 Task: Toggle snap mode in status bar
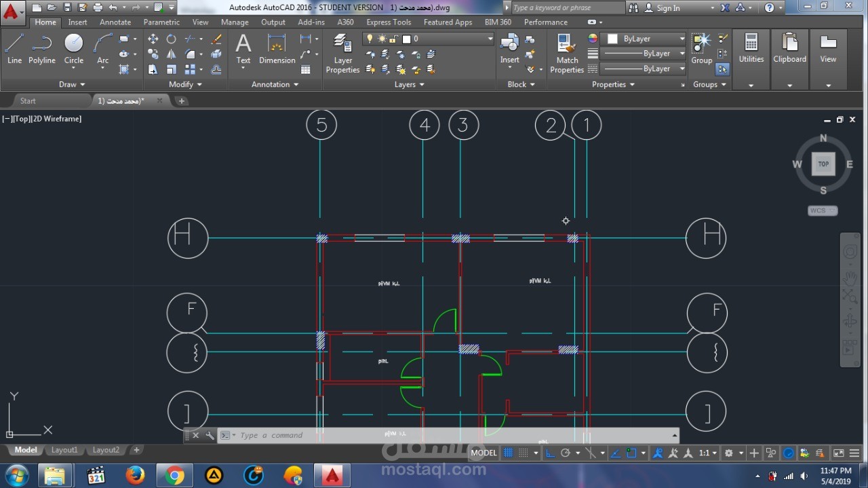[524, 453]
